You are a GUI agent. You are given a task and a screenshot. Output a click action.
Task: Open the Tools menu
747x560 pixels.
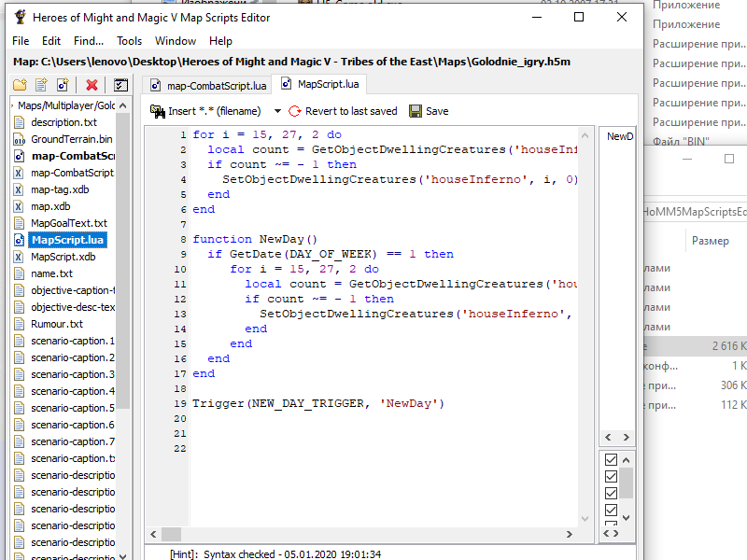(x=130, y=41)
